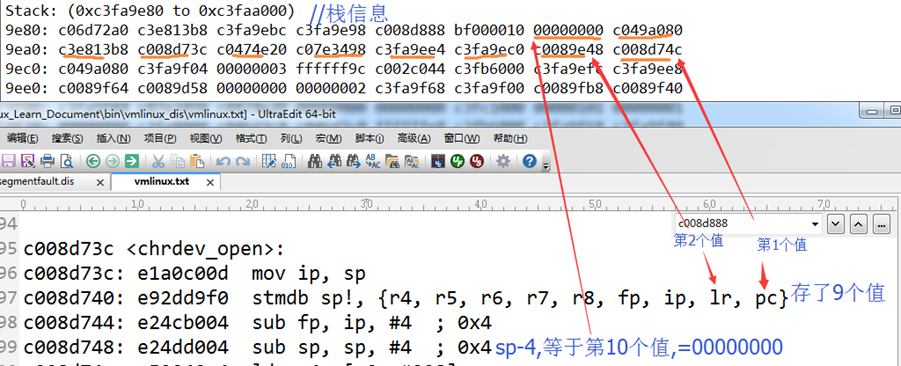
Task: Open the 编辑(E) menu
Action: pos(22,138)
